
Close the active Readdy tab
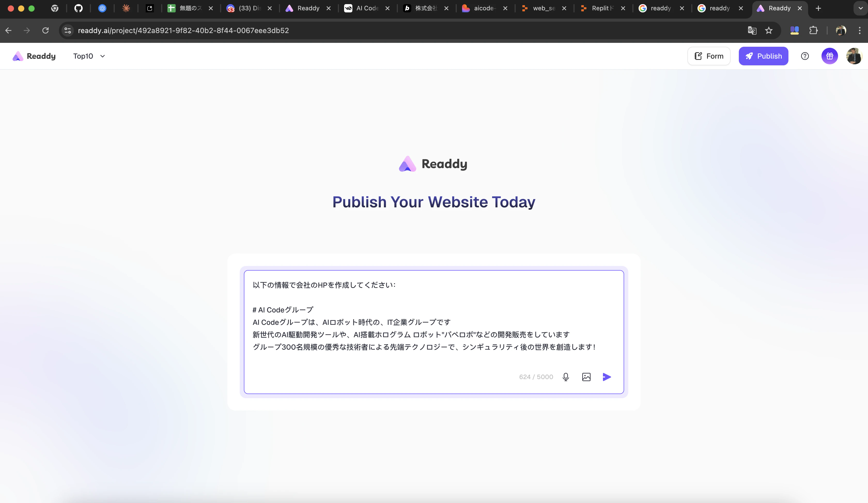[x=800, y=8]
